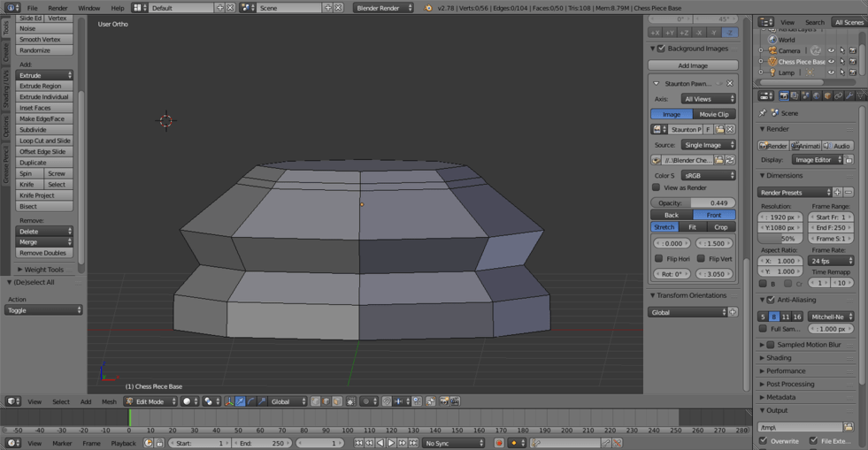
Task: Click the Add Image button
Action: (x=693, y=65)
